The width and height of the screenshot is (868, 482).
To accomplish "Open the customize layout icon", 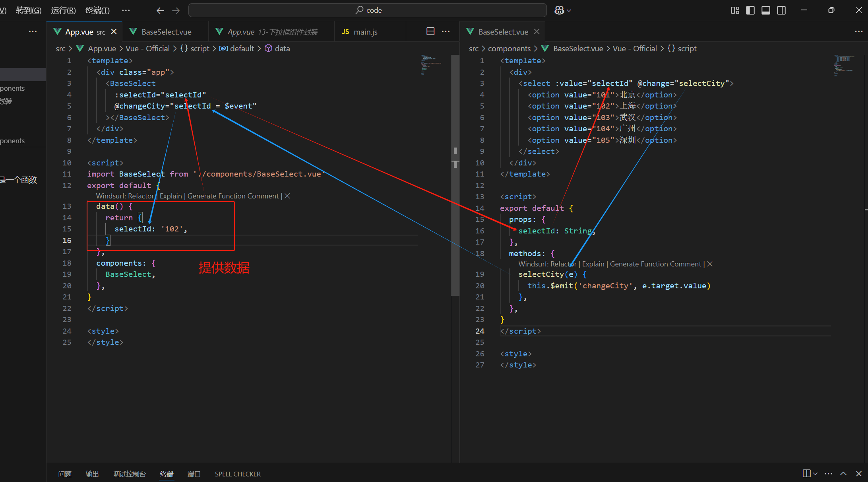I will coord(735,10).
